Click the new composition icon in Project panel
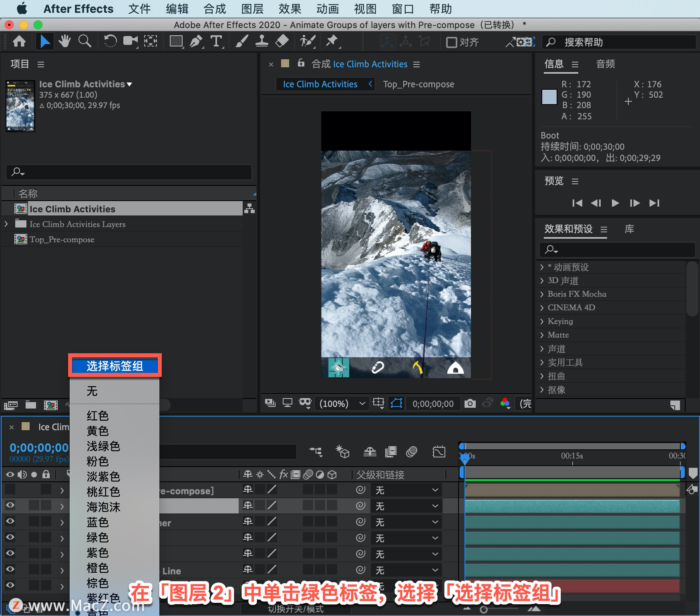700x616 pixels. pyautogui.click(x=50, y=405)
